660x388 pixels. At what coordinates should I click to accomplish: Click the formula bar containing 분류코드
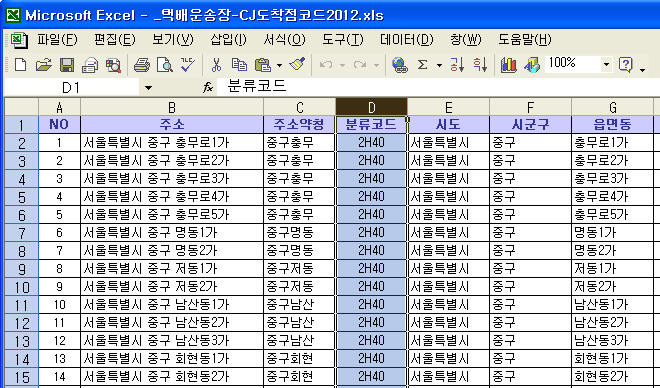[438, 87]
